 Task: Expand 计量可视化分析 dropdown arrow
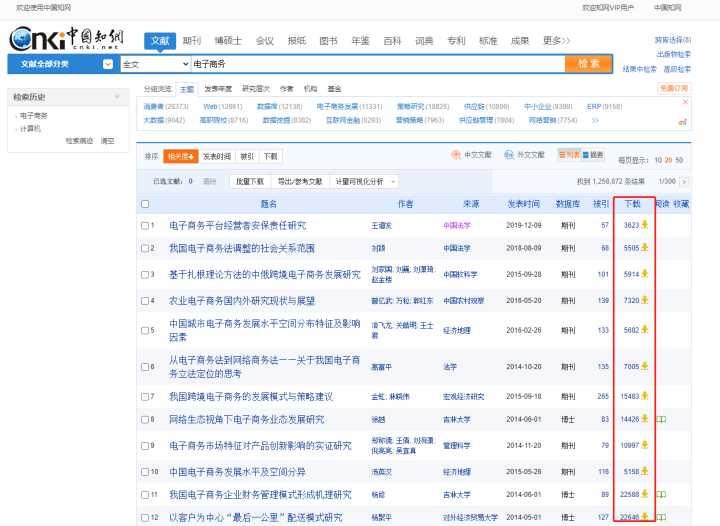pyautogui.click(x=393, y=182)
